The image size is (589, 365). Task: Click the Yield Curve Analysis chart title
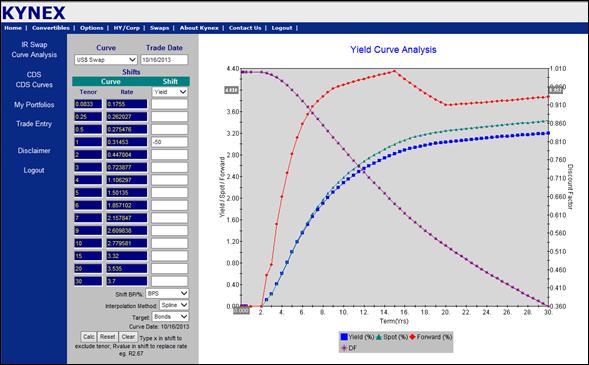coord(393,50)
